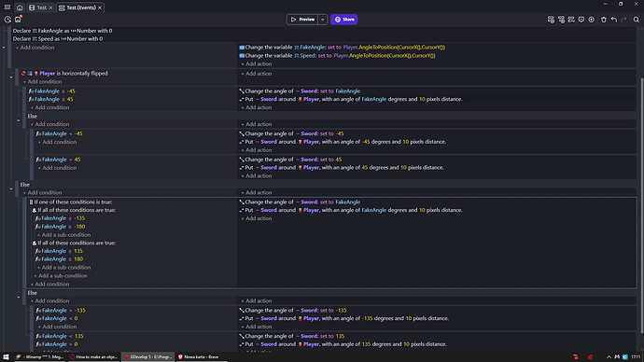Select 'Player is horizontally flipped' condition
The image size is (644, 362).
point(65,74)
